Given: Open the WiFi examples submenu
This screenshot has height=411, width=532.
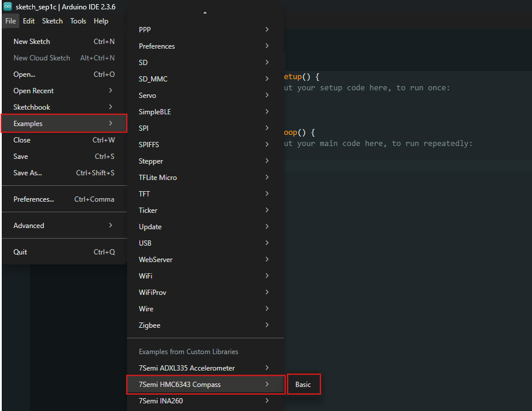Looking at the screenshot, I should (x=205, y=276).
